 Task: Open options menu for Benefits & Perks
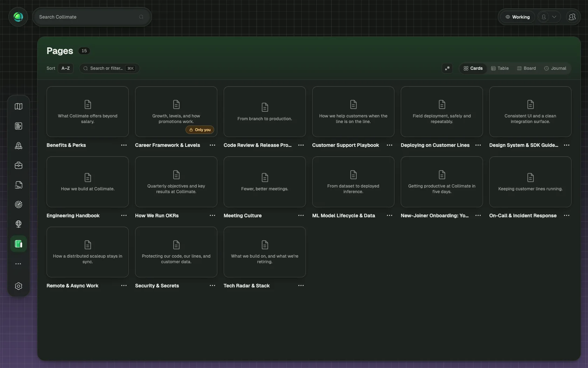click(124, 145)
